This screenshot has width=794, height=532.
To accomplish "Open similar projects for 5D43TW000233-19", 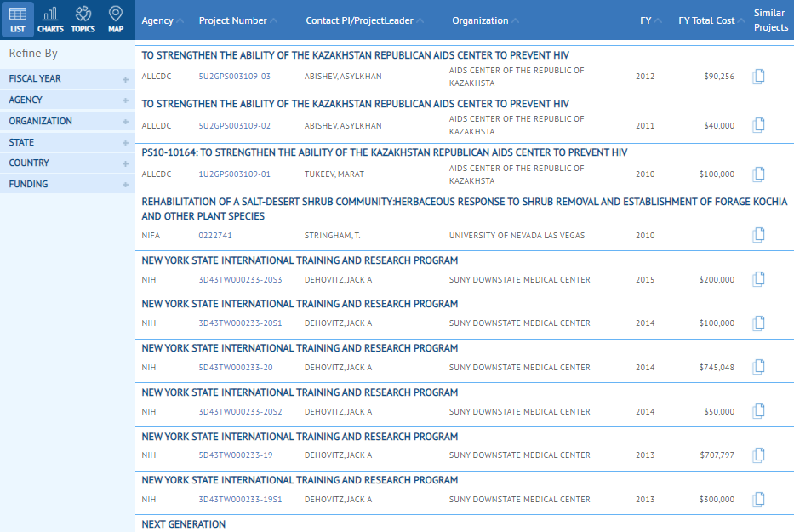I will tap(758, 455).
